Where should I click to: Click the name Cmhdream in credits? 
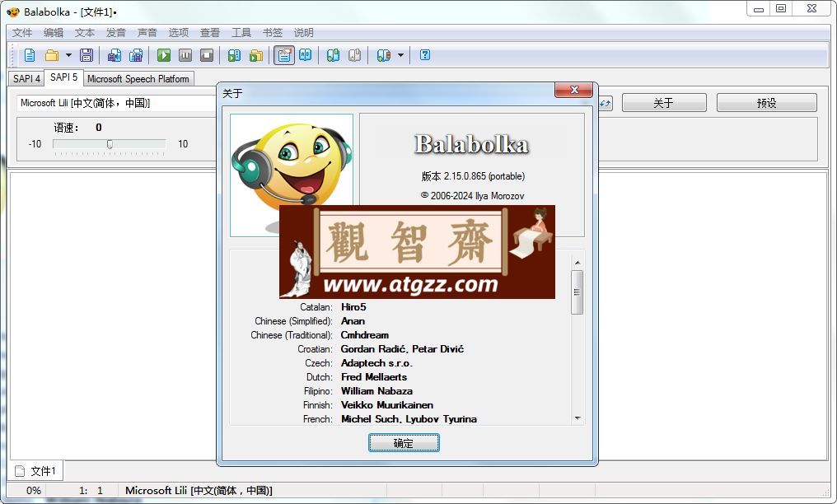pos(365,335)
